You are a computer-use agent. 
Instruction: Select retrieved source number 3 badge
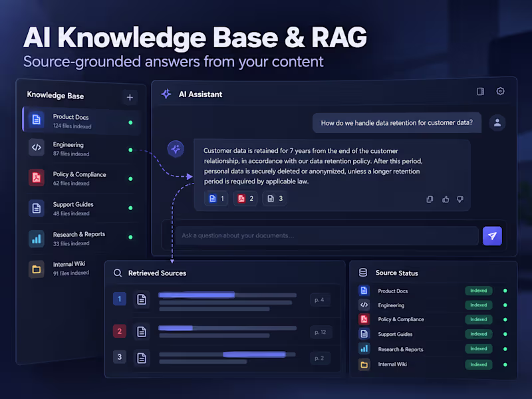[120, 357]
